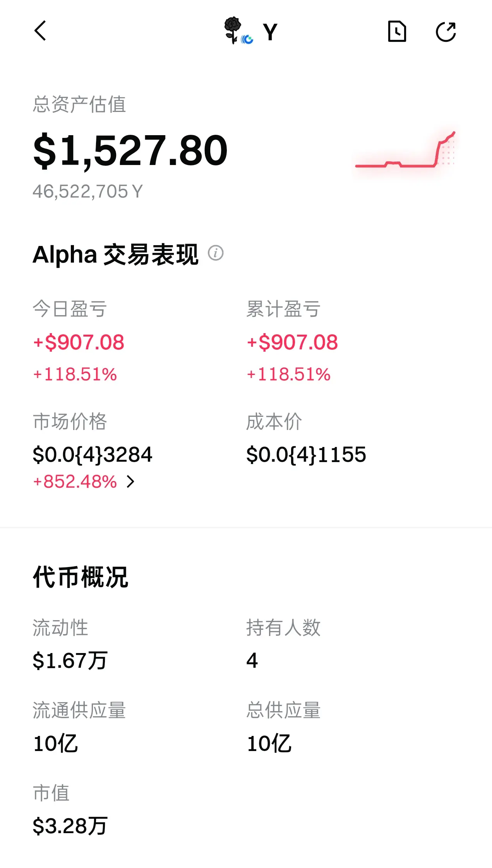Tap the 市值 $3.28万 value
The width and height of the screenshot is (492, 868).
point(70,826)
